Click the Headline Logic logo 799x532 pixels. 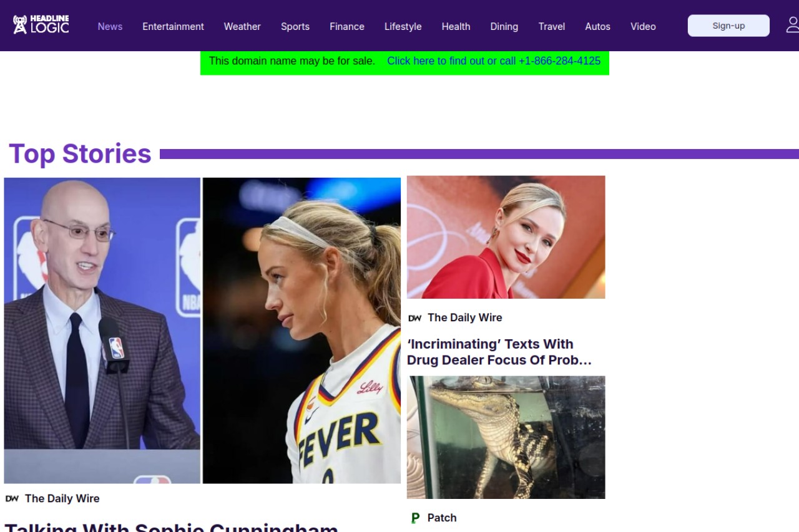coord(41,25)
